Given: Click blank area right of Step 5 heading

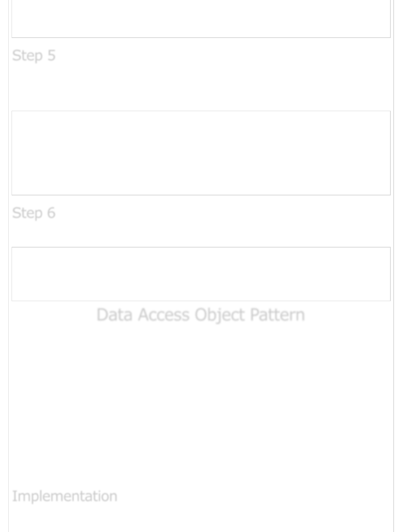Looking at the screenshot, I should coord(217,55).
